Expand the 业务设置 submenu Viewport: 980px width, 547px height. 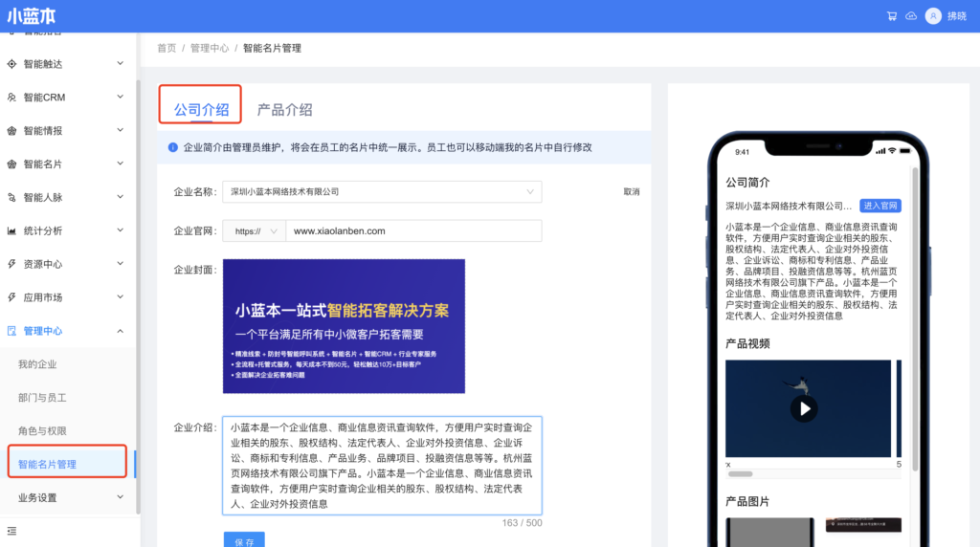tap(120, 497)
